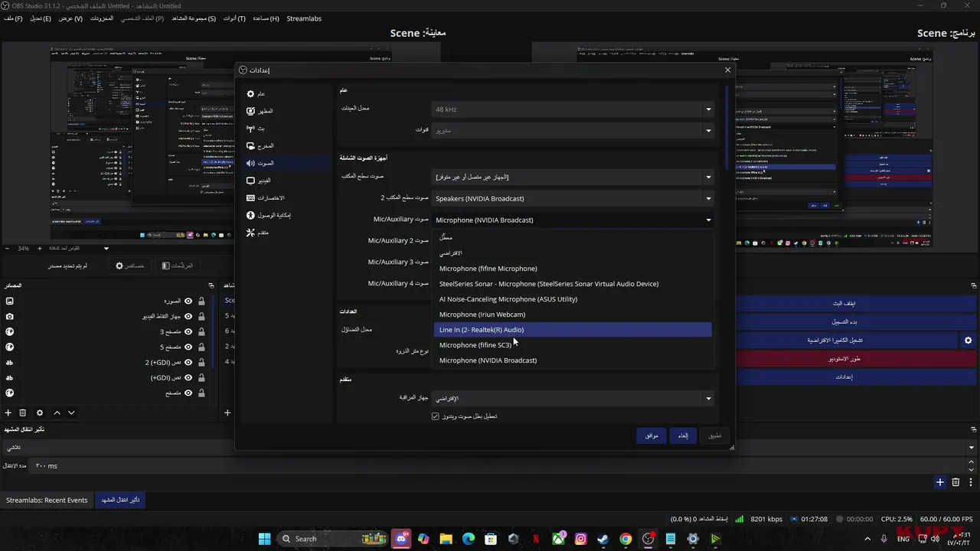Open Discord from the taskbar
Viewport: 980px width, 551px height.
click(401, 539)
